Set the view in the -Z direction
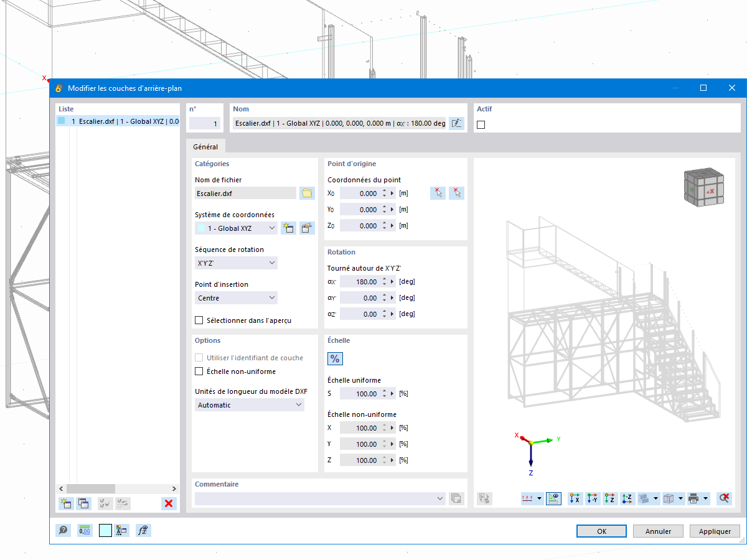 [x=627, y=498]
